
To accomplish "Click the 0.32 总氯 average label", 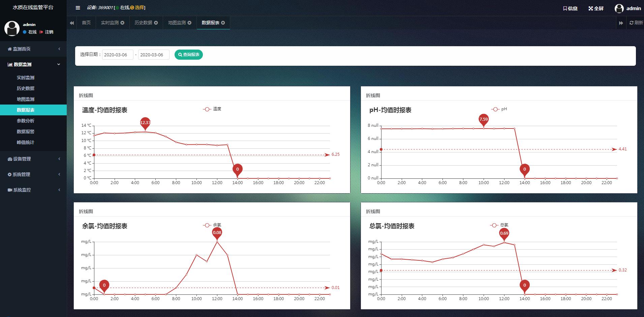I will (623, 270).
